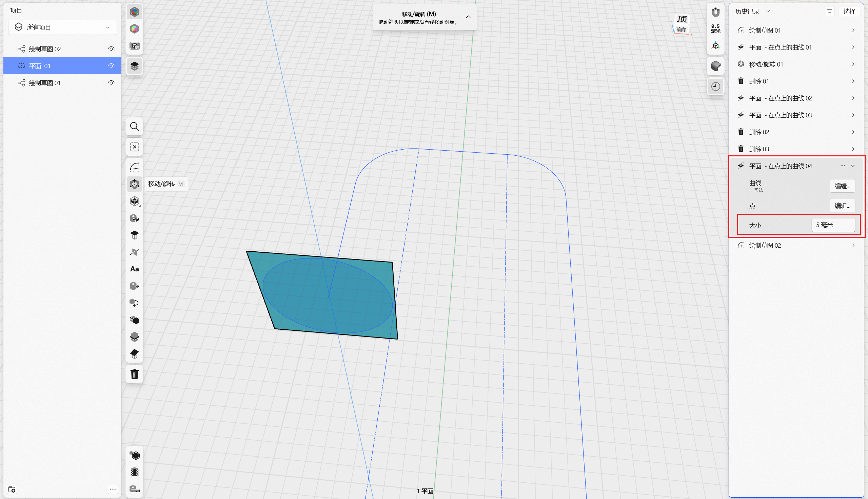
Task: Select 绘制草图 01 in project list
Action: (x=44, y=83)
